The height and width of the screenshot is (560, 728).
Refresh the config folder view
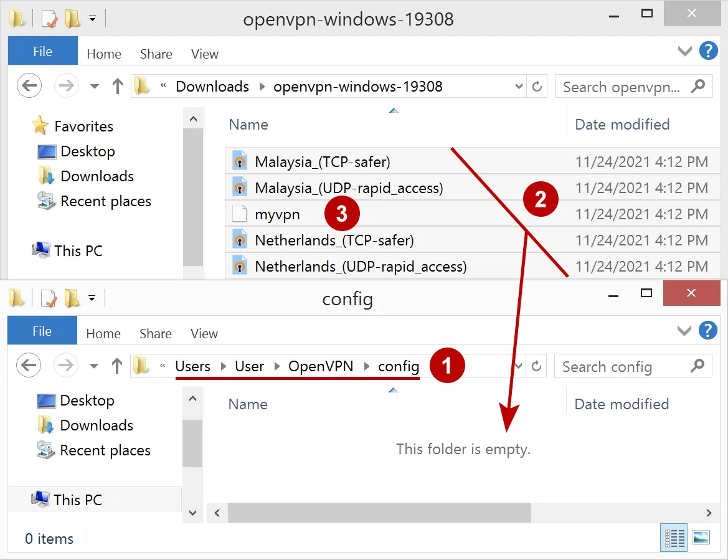pyautogui.click(x=536, y=366)
